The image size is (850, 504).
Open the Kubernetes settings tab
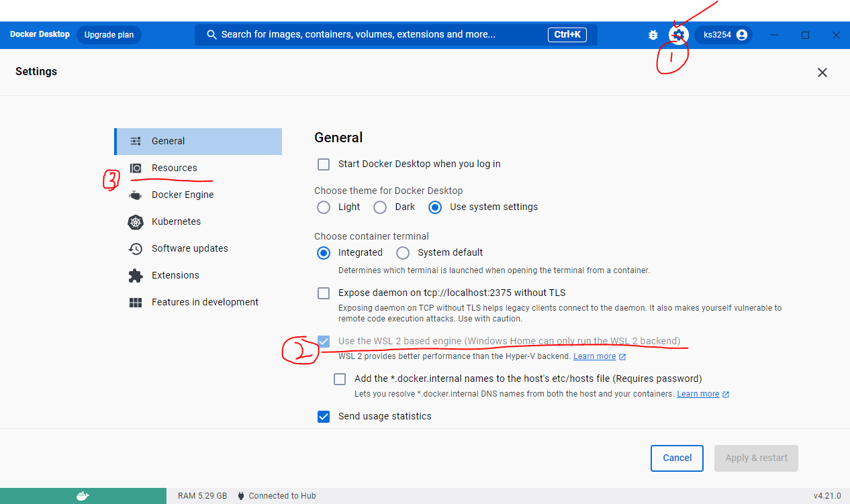click(x=198, y=221)
